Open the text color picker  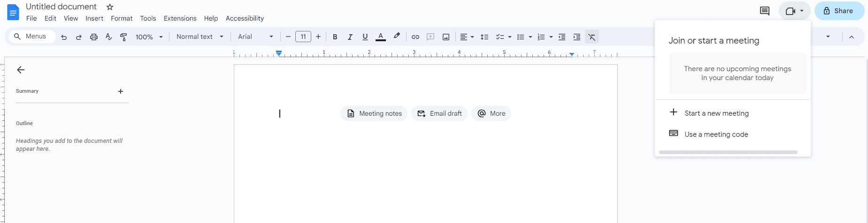[381, 37]
